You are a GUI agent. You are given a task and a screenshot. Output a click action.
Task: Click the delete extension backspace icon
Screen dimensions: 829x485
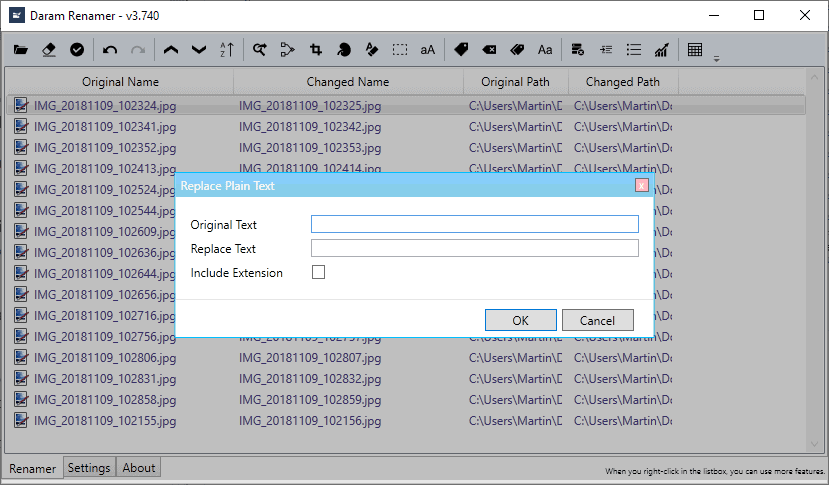[489, 50]
